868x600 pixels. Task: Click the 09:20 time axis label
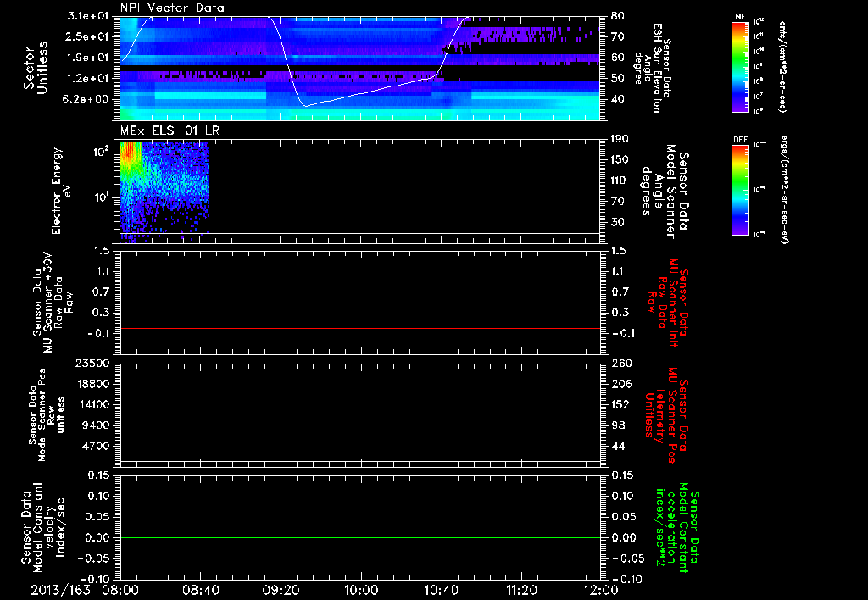(281, 589)
